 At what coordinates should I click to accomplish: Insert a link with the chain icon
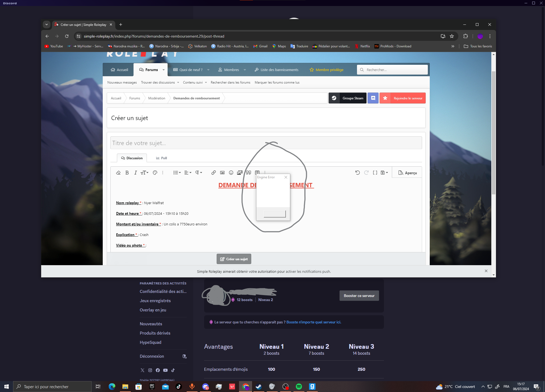tap(214, 173)
